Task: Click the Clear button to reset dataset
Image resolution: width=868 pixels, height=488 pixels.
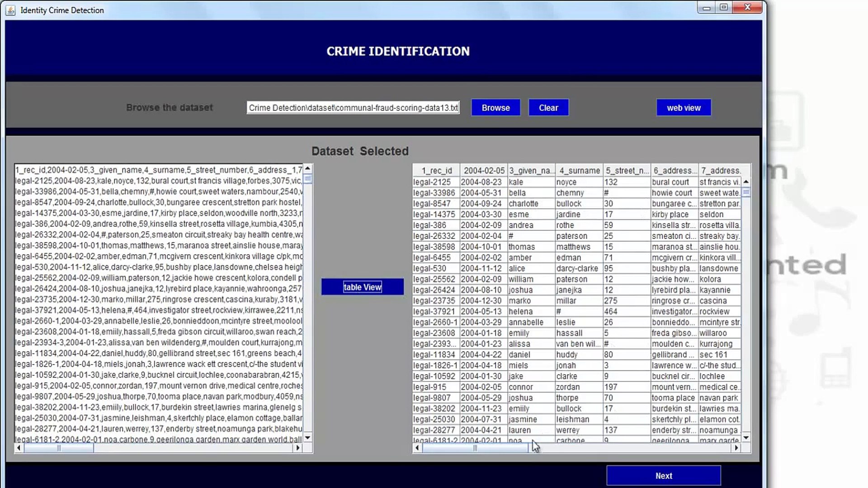Action: point(548,108)
